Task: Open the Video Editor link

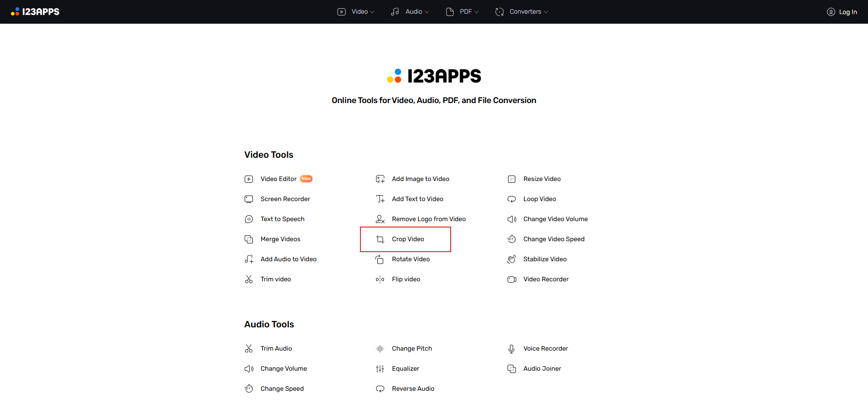Action: (x=278, y=179)
